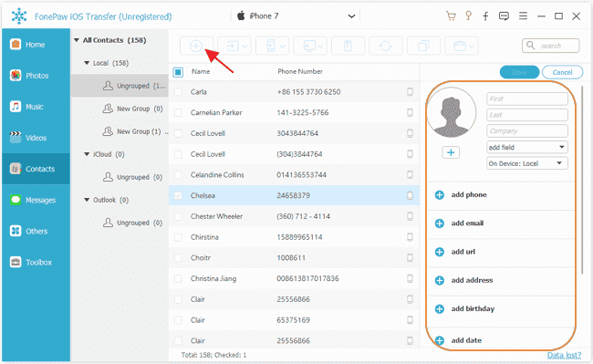Click the add new contact plus icon
The width and height of the screenshot is (593, 364).
point(196,47)
